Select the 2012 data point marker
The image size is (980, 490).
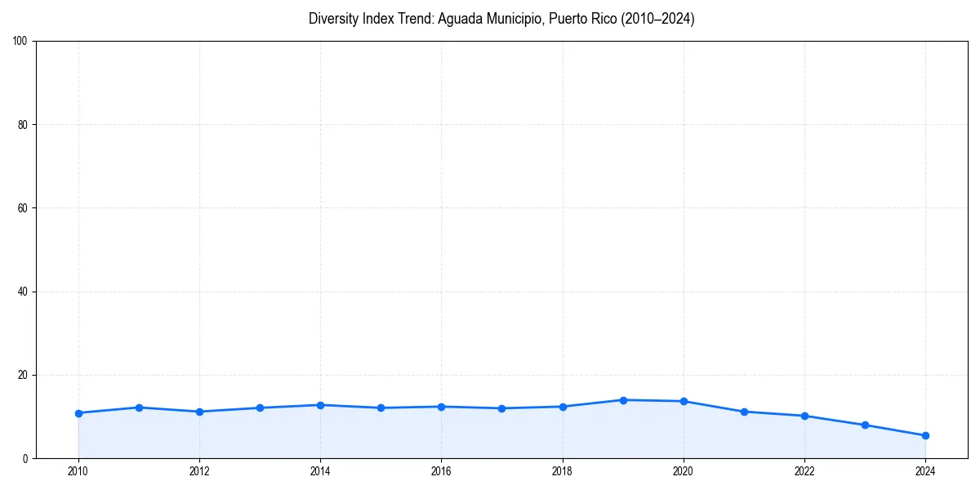click(198, 411)
